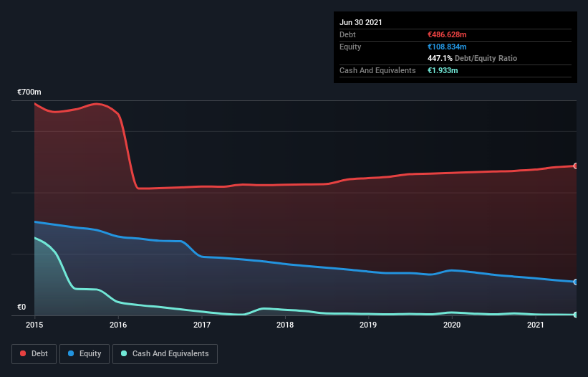Toggle the Equity legend button

click(85, 354)
